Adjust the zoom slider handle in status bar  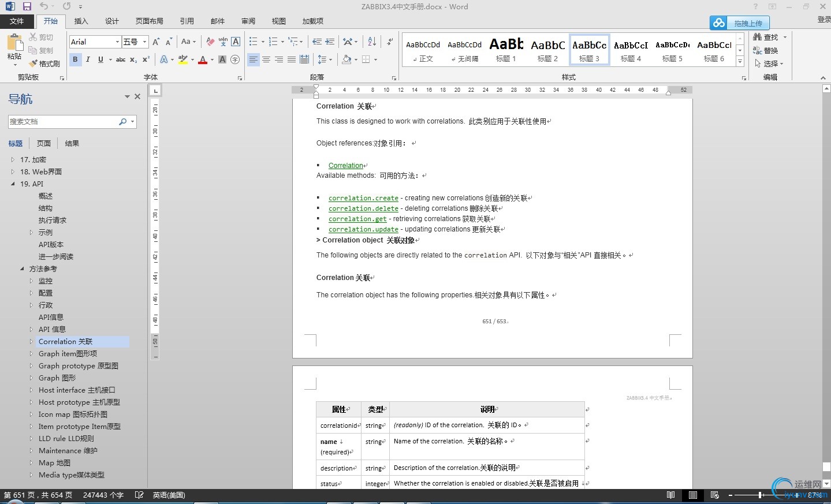click(x=760, y=495)
